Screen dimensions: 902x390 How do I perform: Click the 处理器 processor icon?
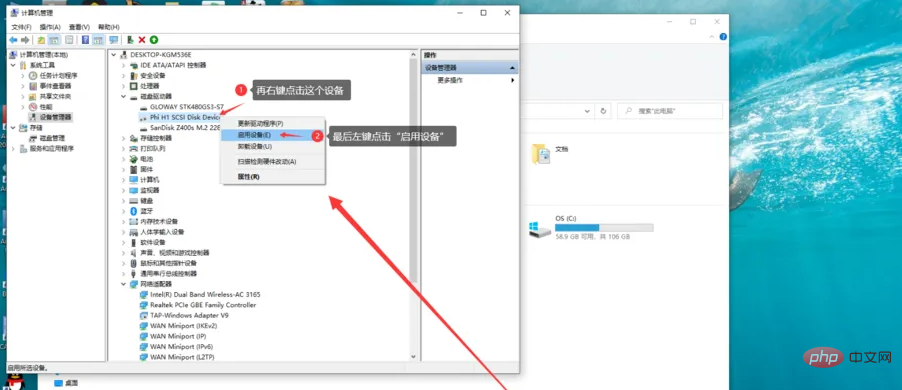click(x=133, y=86)
